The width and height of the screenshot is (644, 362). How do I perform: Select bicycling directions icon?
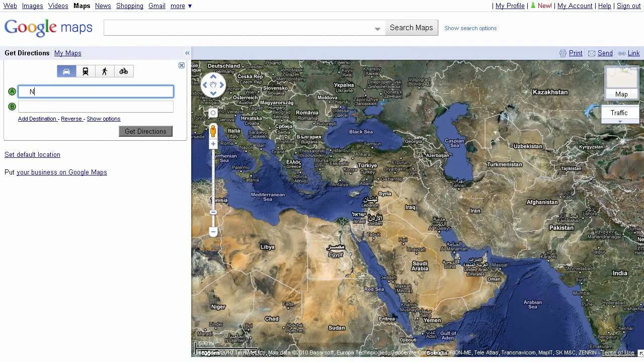coord(124,71)
